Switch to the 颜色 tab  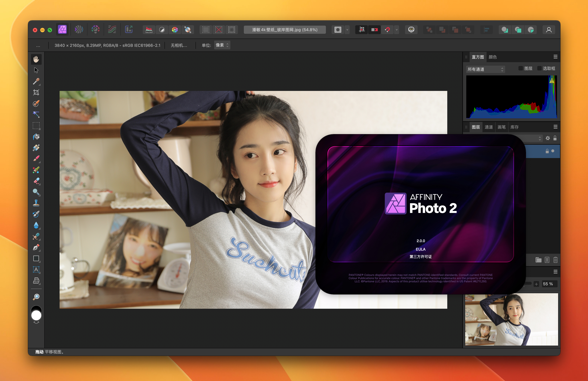pos(492,57)
